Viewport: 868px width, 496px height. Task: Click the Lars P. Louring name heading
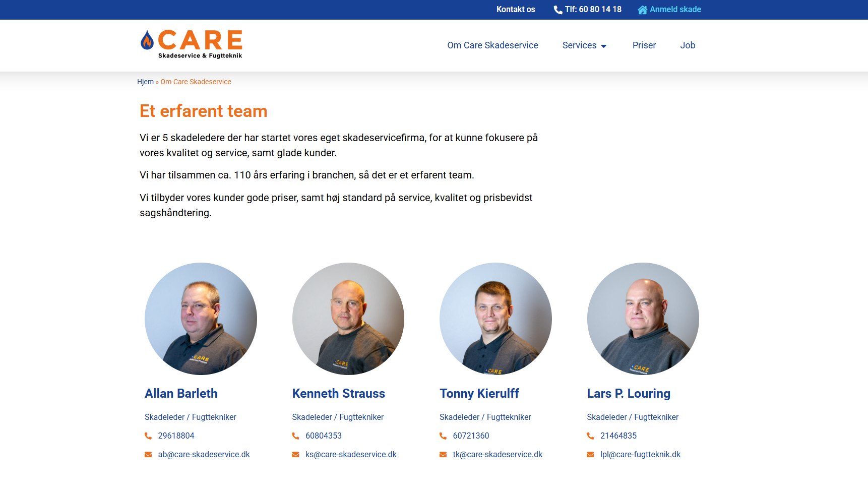coord(629,394)
